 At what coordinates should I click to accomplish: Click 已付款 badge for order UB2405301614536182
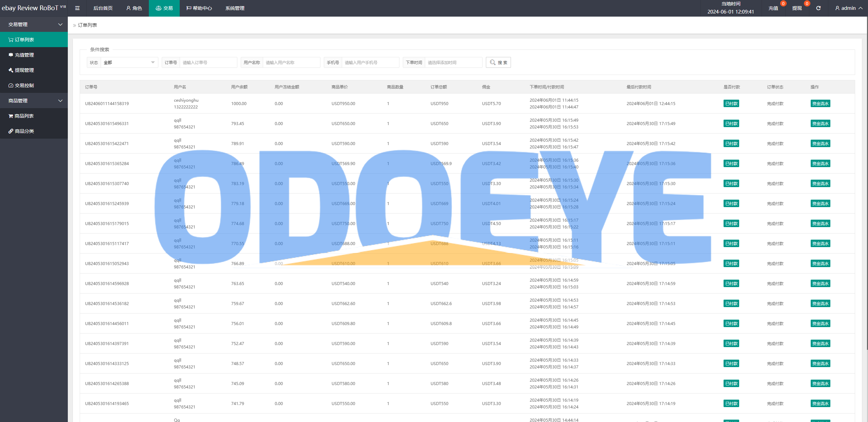[731, 303]
